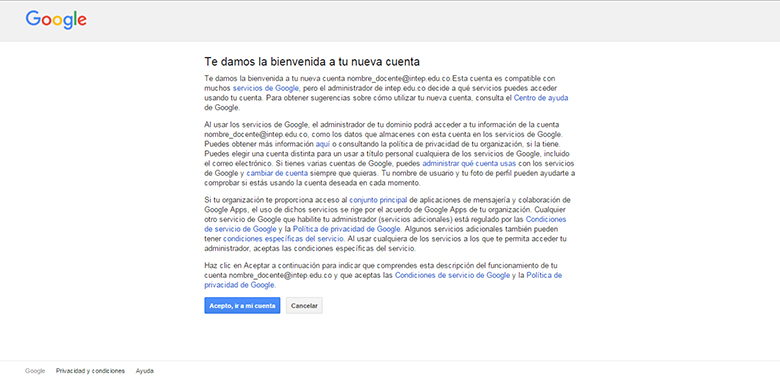The image size is (780, 377).
Task: Open footer 'Privacidad y condiciones' link
Action: [x=91, y=371]
